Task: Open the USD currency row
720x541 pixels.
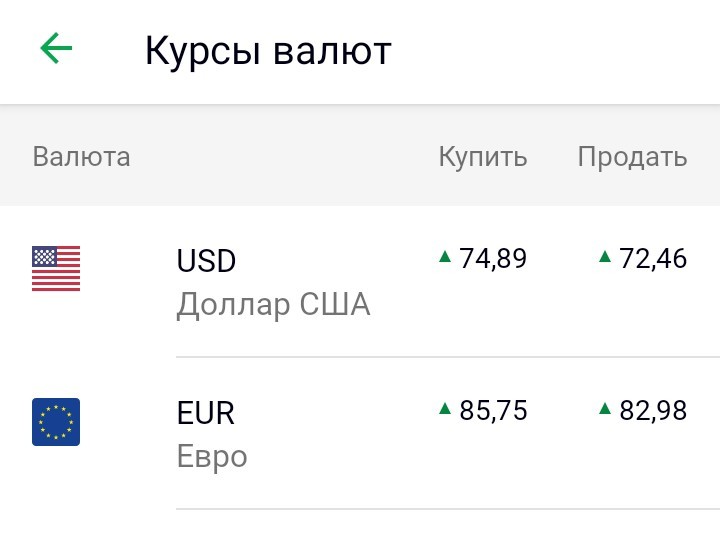Action: pos(360,281)
